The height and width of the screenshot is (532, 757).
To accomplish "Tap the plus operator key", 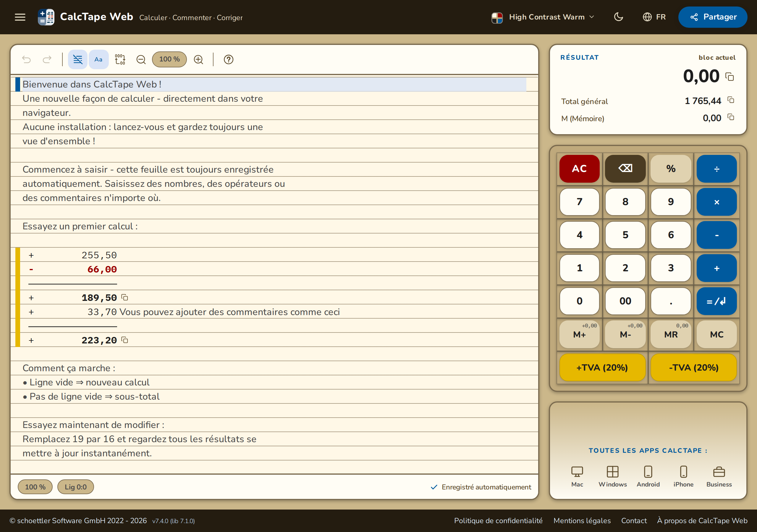I will coord(716,268).
